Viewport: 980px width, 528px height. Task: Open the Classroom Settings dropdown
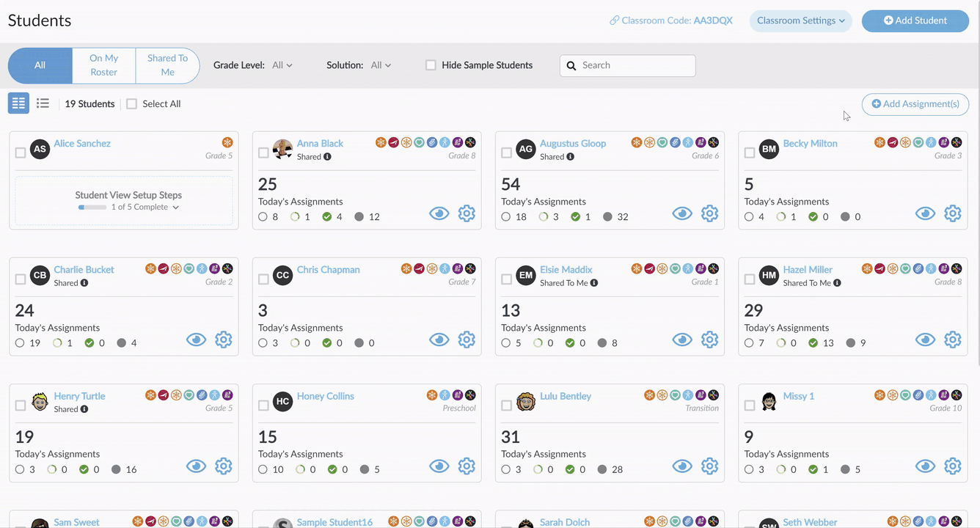(x=800, y=21)
